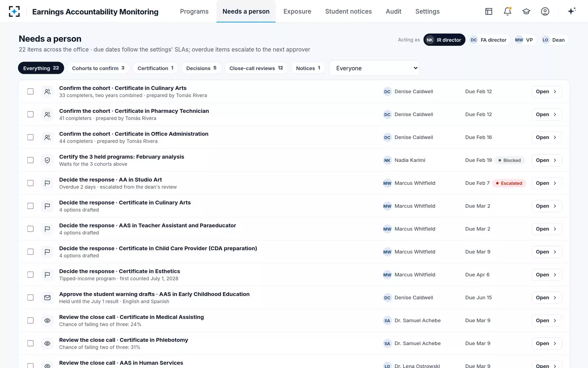Act as VP

tap(524, 40)
